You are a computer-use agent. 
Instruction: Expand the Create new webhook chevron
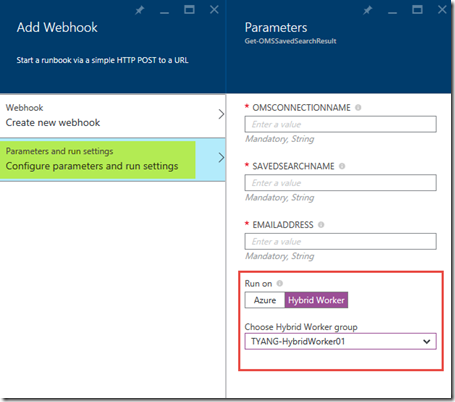tap(221, 114)
